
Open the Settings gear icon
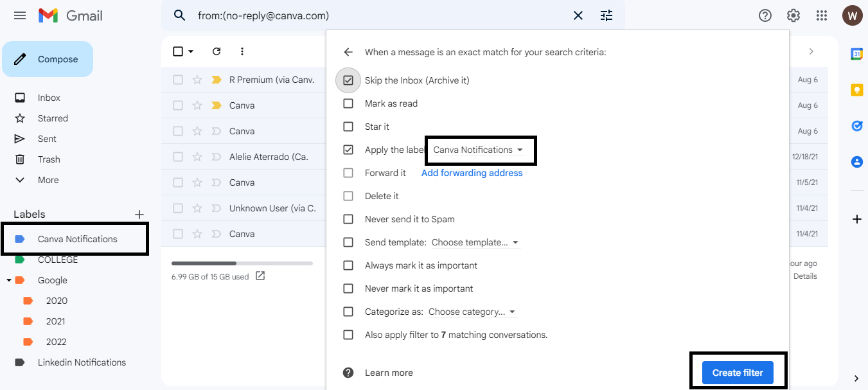pos(793,15)
